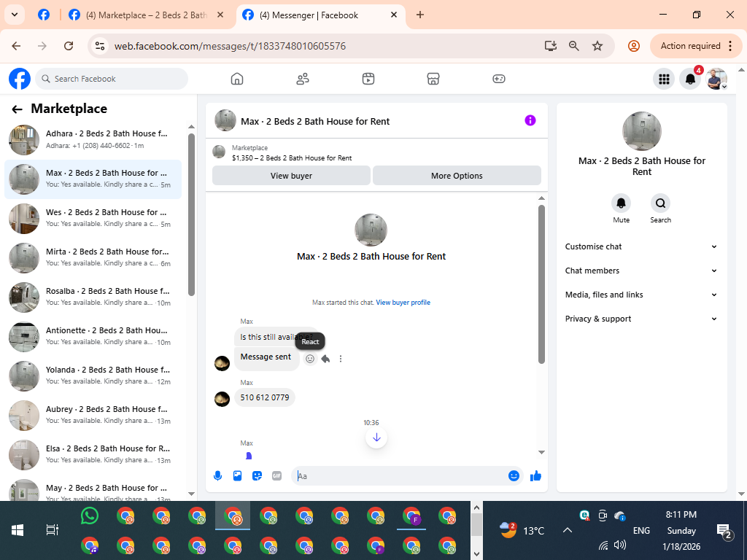Screen dimensions: 747x560
Task: Click the Action required button
Action: click(x=695, y=46)
